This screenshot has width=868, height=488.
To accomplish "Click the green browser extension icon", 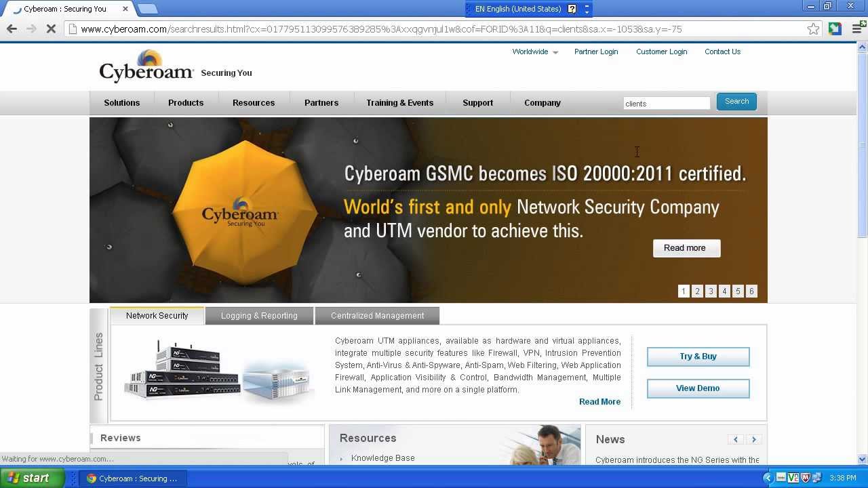I will [x=835, y=28].
